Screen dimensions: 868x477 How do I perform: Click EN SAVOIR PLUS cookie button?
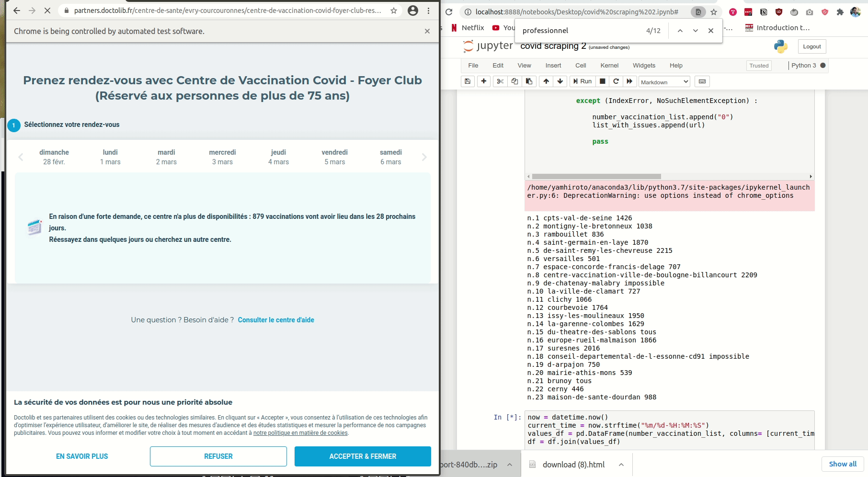coord(82,456)
